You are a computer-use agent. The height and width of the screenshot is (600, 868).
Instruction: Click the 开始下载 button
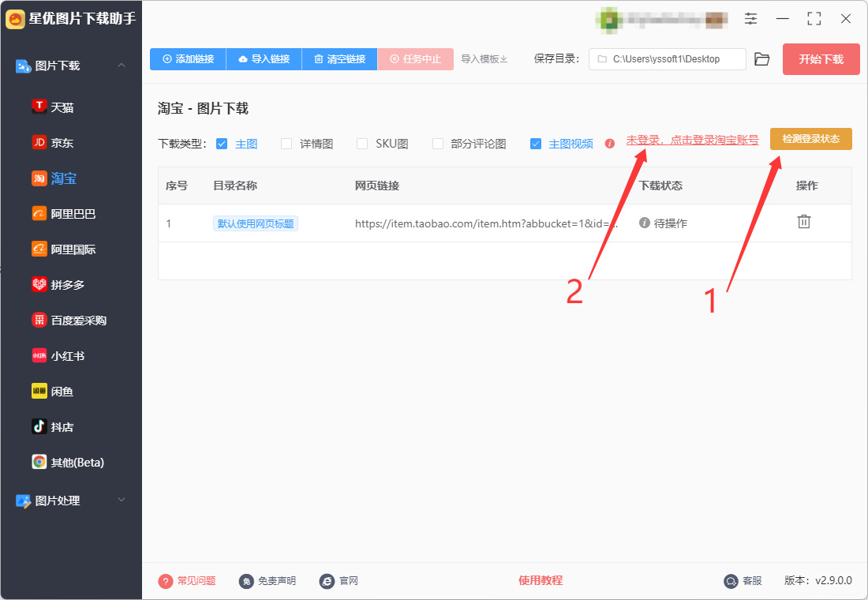[821, 59]
